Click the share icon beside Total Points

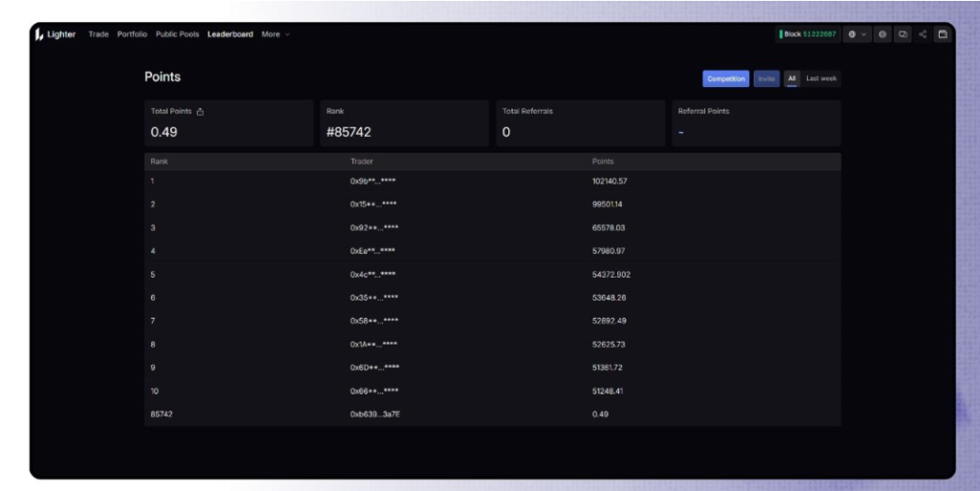point(200,112)
